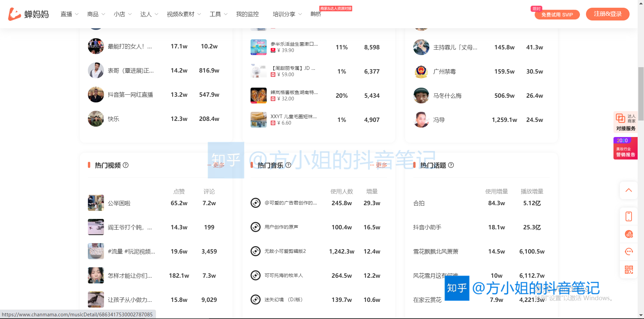Viewport: 644px width, 319px height.
Task: Click the back-to-top arrow icon
Action: [x=629, y=190]
